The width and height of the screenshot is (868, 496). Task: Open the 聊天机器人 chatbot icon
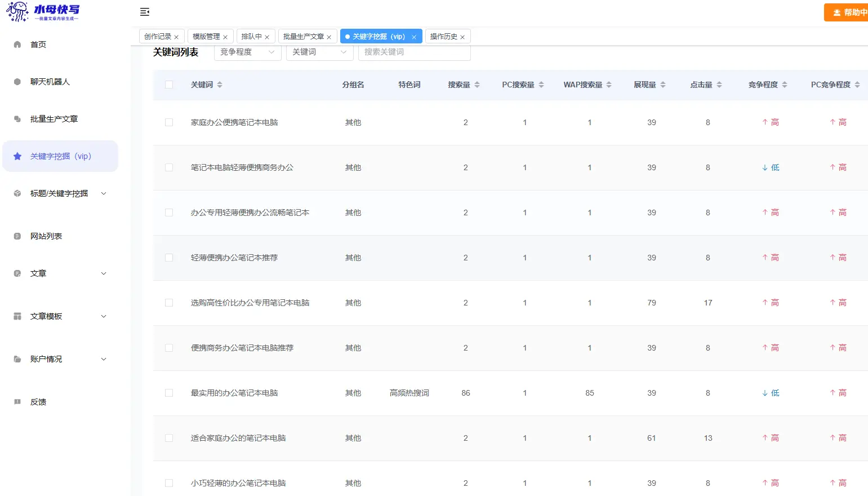tap(17, 82)
